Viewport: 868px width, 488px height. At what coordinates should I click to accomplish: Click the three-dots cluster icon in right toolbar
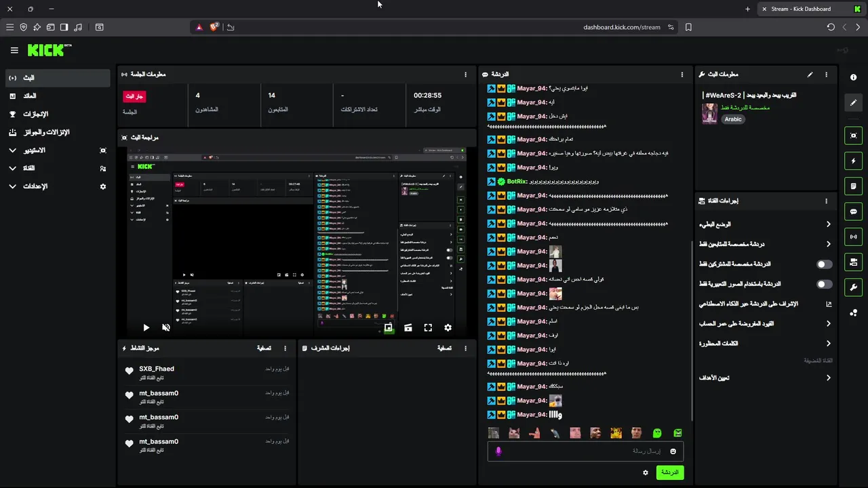[x=853, y=312]
